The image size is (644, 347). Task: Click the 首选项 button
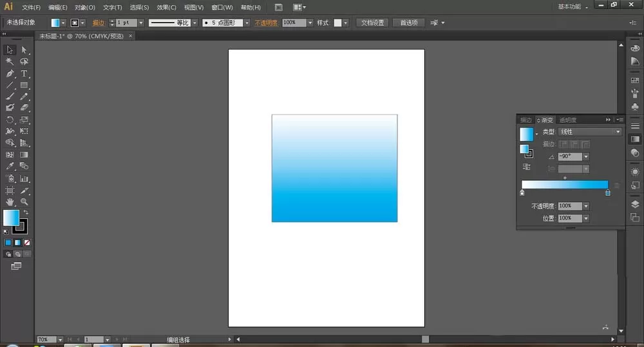tap(409, 23)
